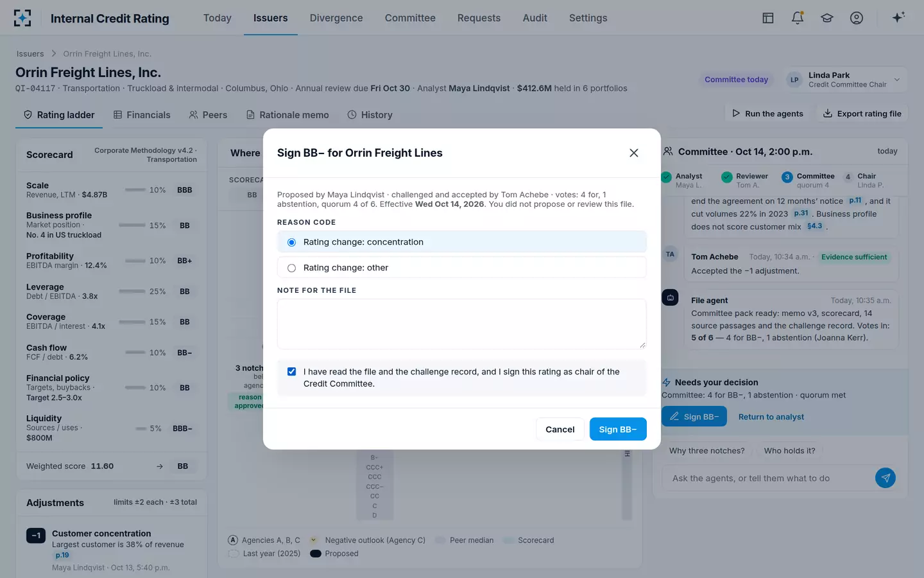Click the Committee today badge

click(736, 80)
